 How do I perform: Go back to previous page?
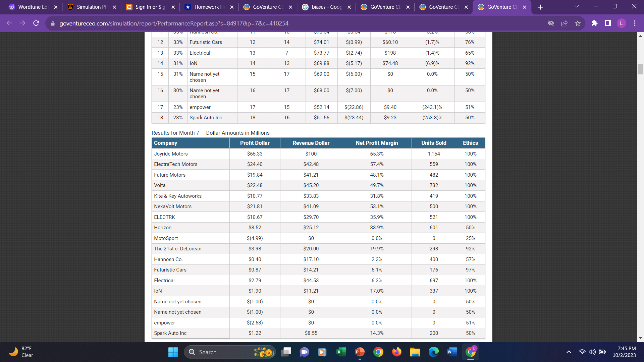point(9,23)
